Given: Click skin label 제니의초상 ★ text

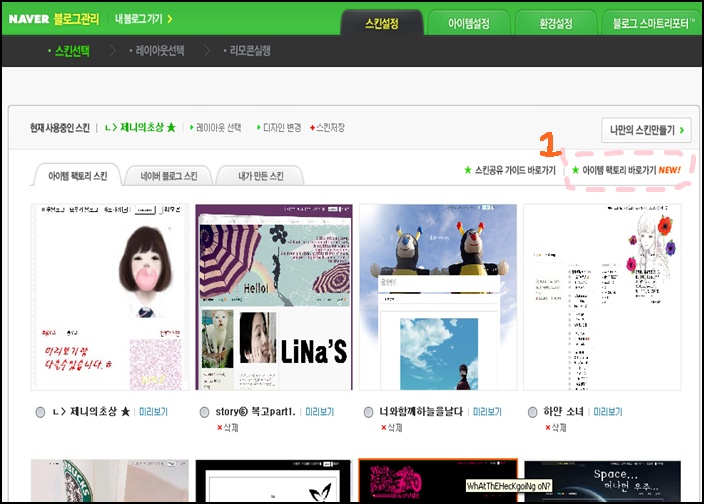Looking at the screenshot, I should tap(91, 412).
